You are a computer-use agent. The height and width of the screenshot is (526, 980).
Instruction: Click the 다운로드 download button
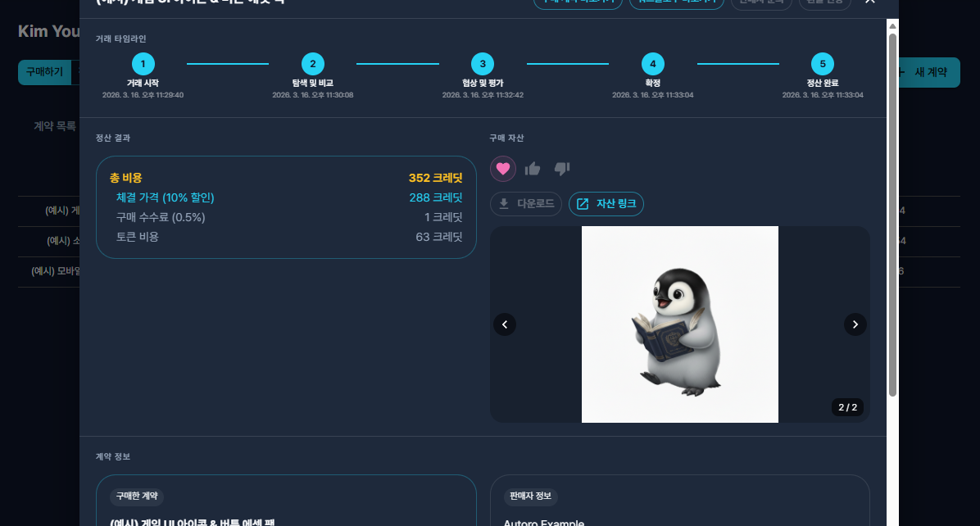525,204
